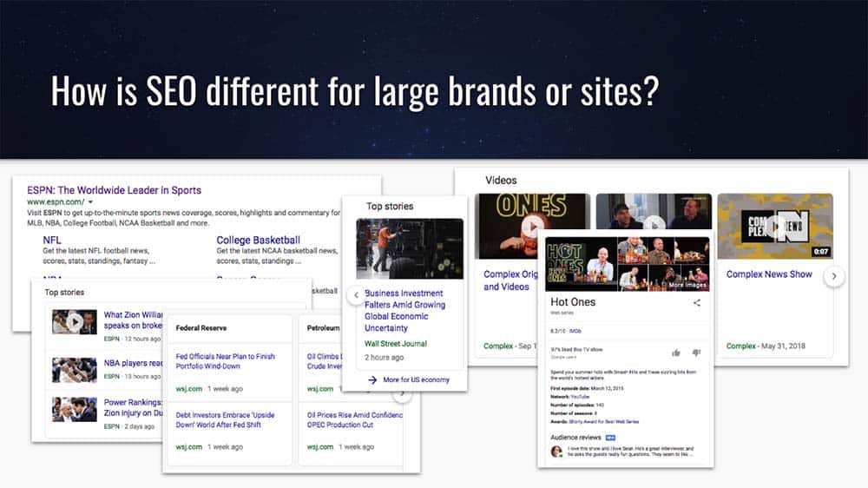Select the Federal Reserve card heading

(x=201, y=328)
